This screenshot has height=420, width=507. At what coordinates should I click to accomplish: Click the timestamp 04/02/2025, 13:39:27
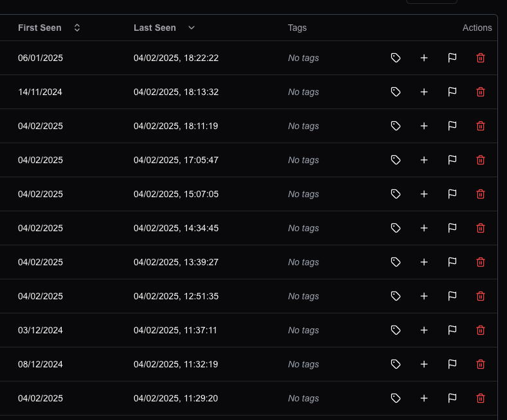tap(176, 262)
